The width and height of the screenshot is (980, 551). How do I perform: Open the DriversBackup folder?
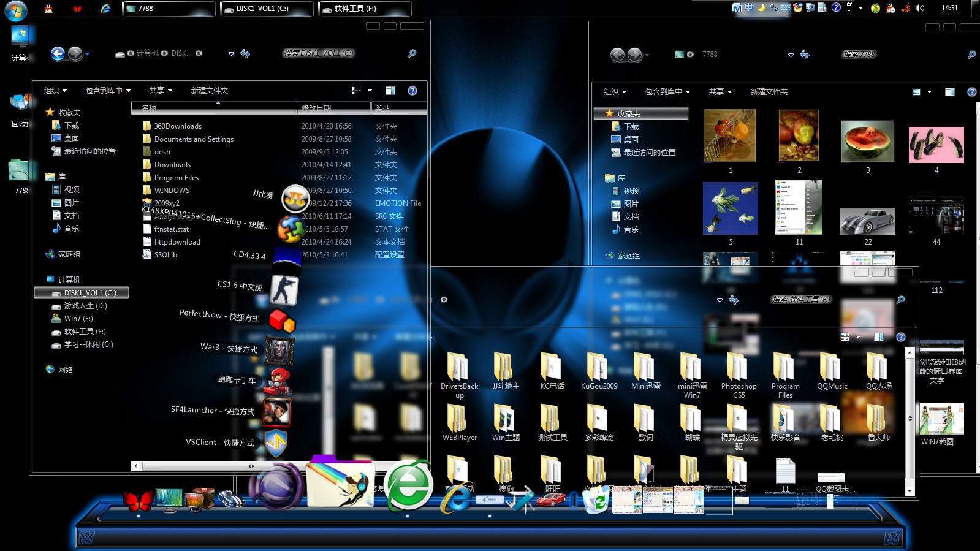[459, 376]
